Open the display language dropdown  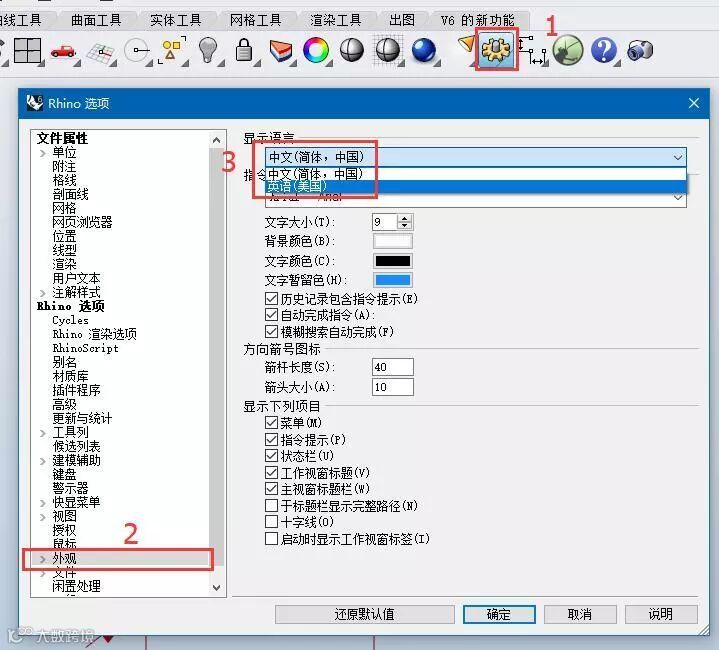coord(476,157)
